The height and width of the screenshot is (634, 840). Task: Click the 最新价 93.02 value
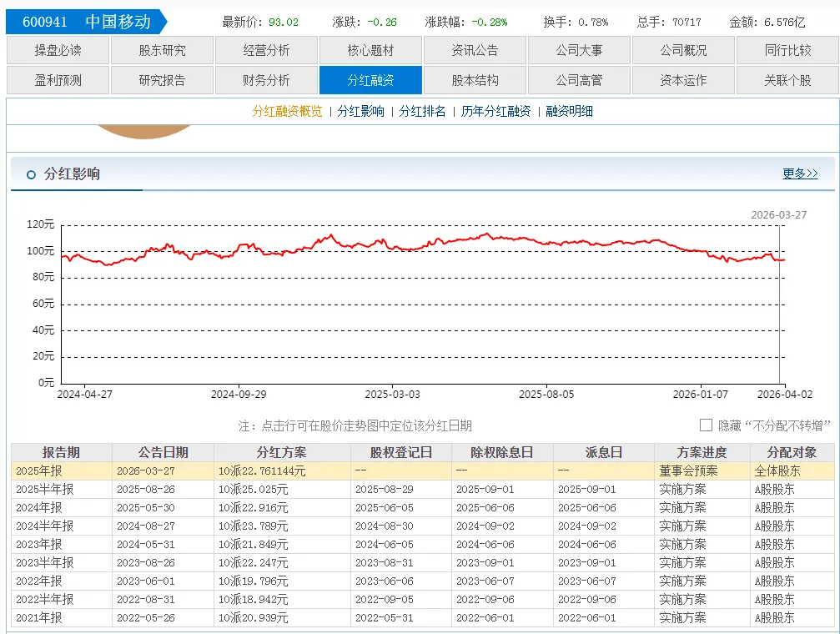[x=284, y=23]
